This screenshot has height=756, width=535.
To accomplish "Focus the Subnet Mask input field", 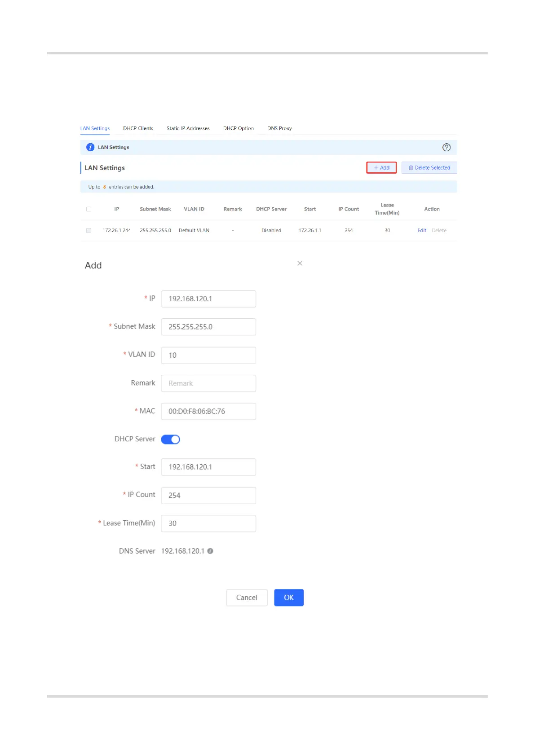I will point(208,327).
